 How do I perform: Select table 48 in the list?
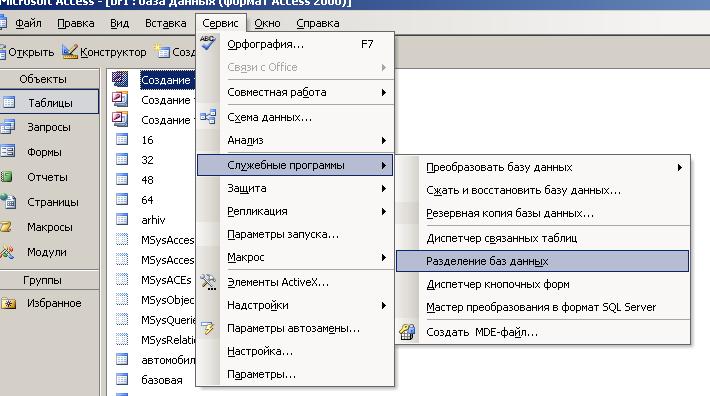tap(147, 180)
